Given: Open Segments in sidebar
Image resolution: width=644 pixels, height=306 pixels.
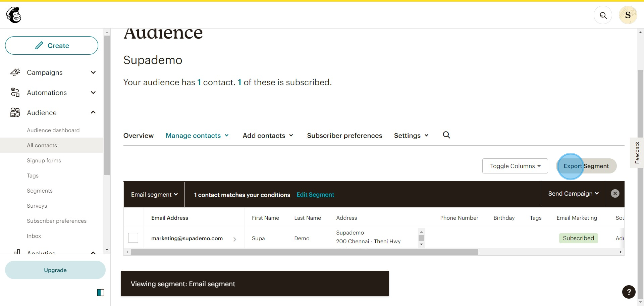Looking at the screenshot, I should 40,191.
